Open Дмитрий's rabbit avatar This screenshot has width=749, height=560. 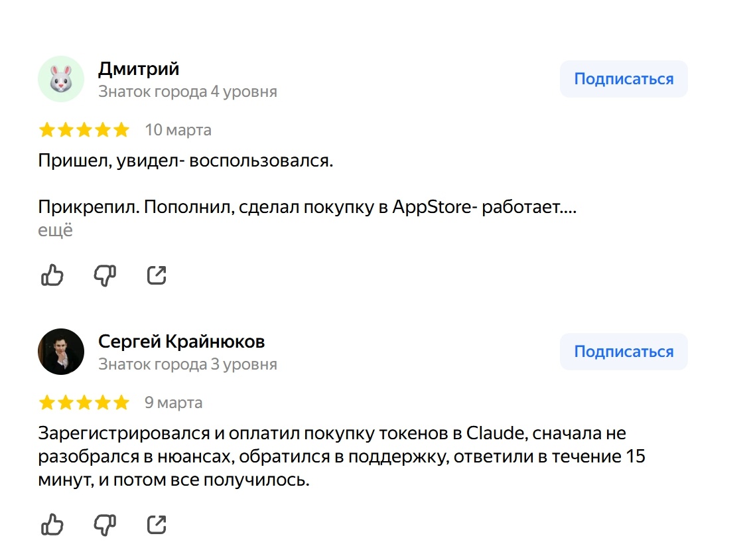point(61,78)
